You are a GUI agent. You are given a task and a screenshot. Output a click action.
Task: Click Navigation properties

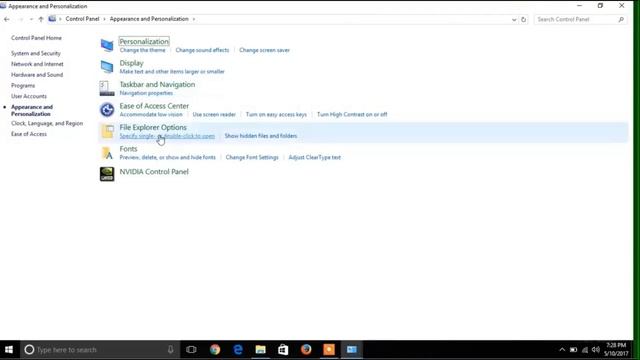click(146, 93)
